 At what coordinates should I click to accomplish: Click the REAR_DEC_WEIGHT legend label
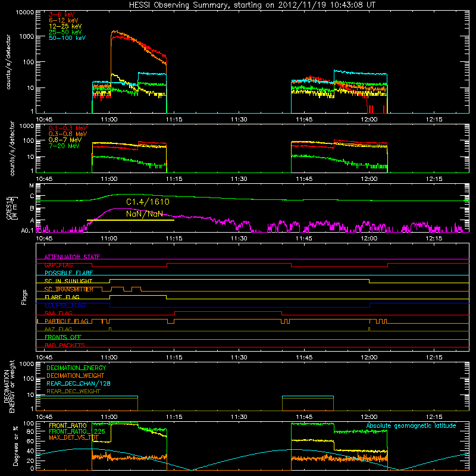(x=73, y=392)
